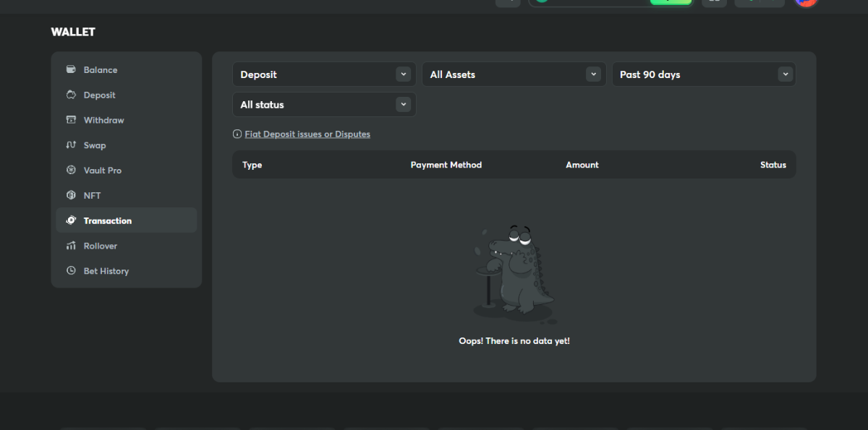
Task: Click the Amount column header
Action: coord(582,165)
